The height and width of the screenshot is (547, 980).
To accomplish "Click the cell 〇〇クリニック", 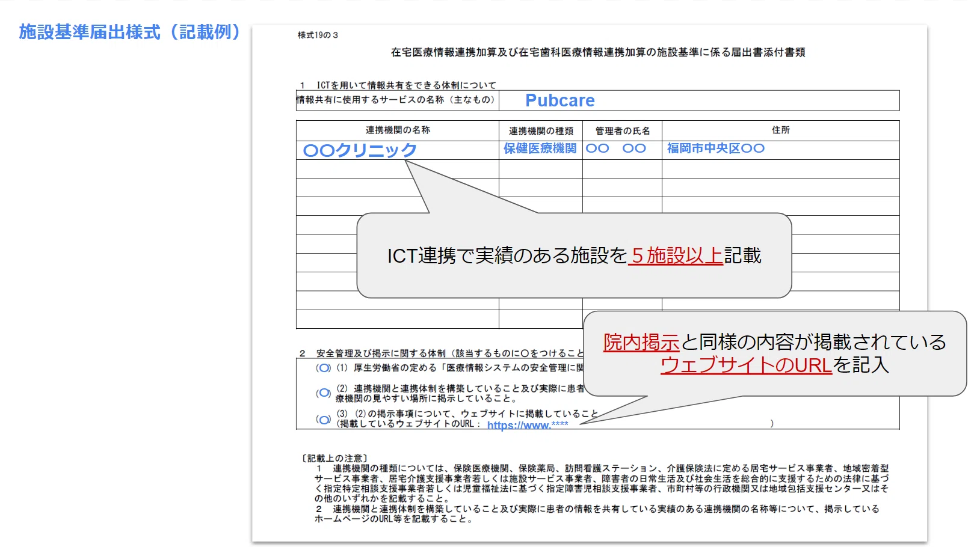I will [x=360, y=150].
